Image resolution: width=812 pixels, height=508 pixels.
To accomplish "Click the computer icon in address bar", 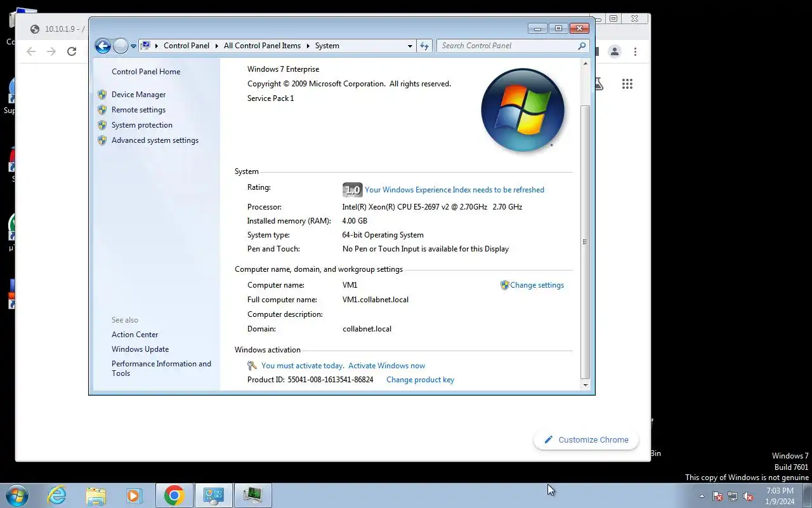I will point(145,46).
